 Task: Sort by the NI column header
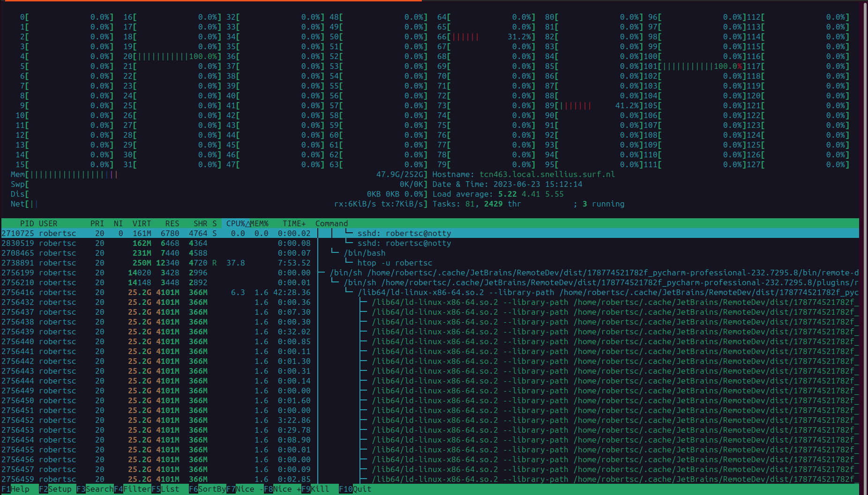pos(118,223)
